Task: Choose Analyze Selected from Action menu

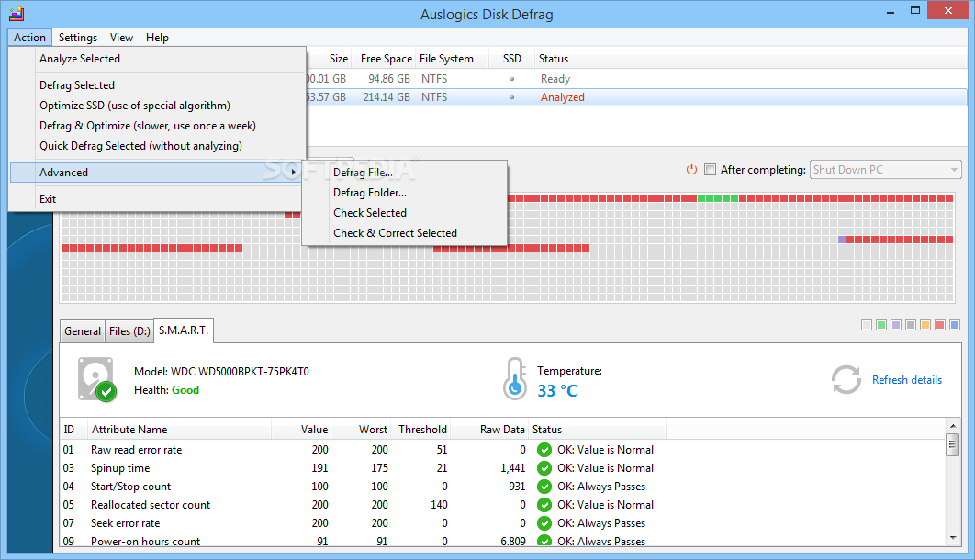Action: [x=80, y=59]
